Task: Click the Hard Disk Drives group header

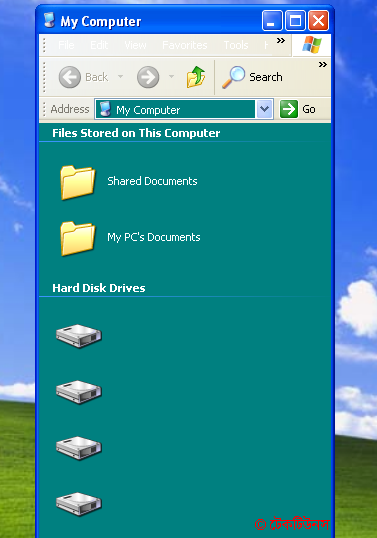Action: [99, 288]
